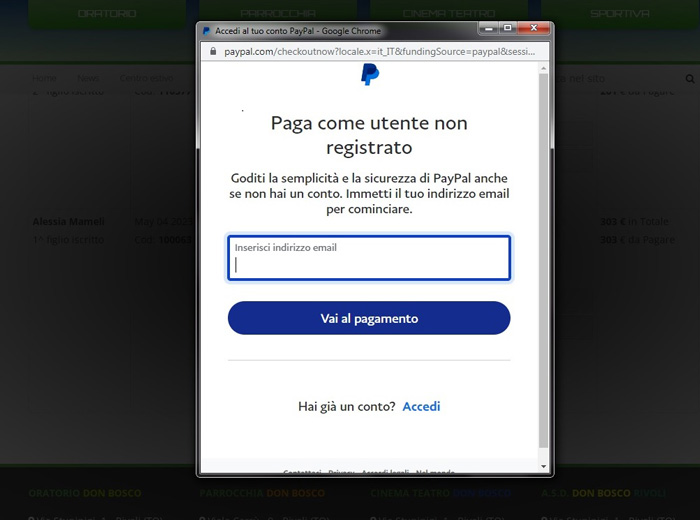Click the popup scrollbar up arrow
The height and width of the screenshot is (520, 700).
click(x=543, y=69)
